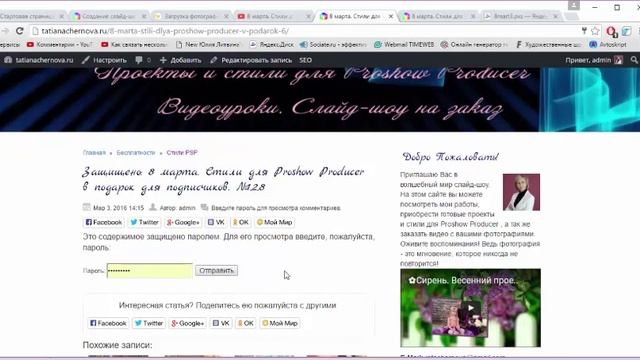The image size is (640, 360).
Task: Click the admin bar search magnifier icon
Action: (634, 60)
